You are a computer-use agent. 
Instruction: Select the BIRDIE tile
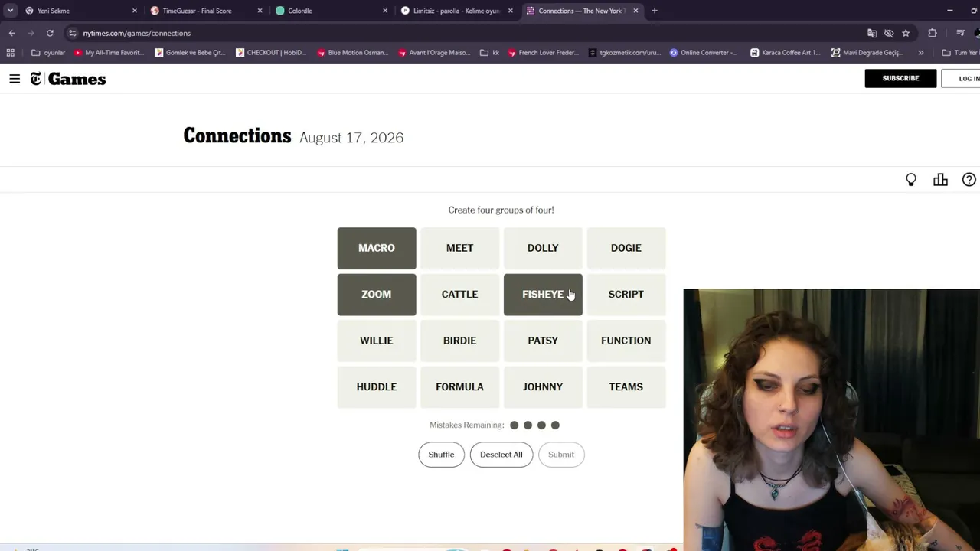[459, 341]
